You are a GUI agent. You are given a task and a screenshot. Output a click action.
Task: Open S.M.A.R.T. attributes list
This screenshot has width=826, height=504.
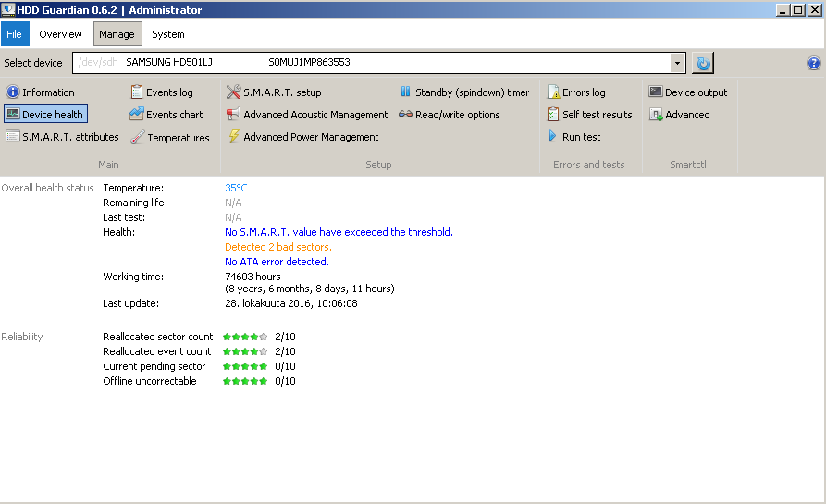click(x=62, y=137)
